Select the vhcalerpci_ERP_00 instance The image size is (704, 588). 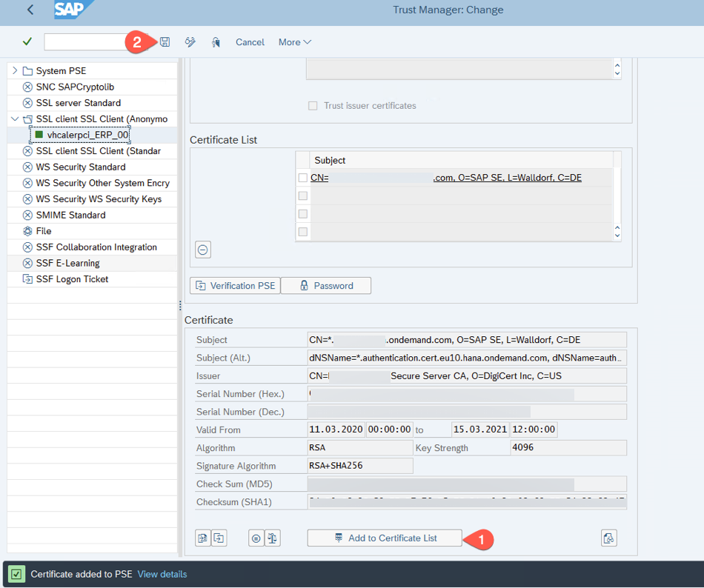pos(87,135)
